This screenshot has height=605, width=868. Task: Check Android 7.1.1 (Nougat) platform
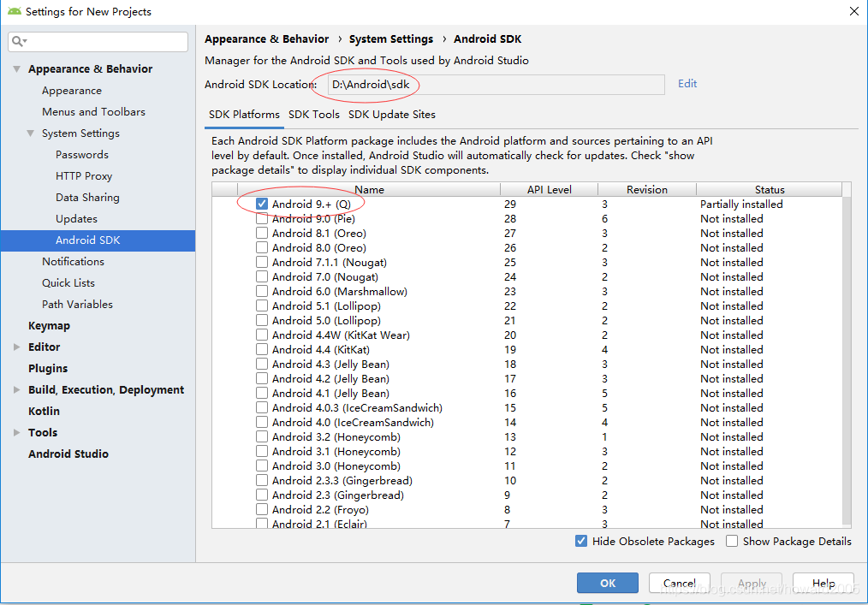(262, 262)
